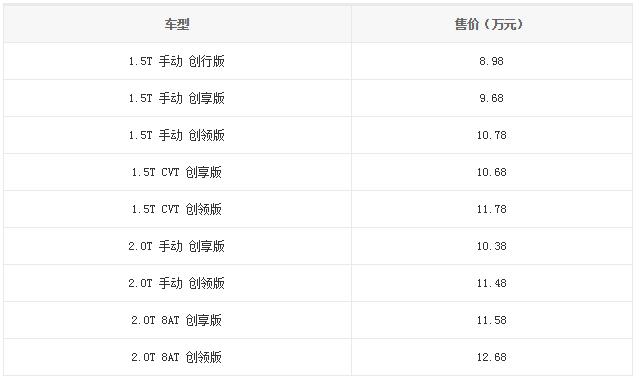Select the 1.5T CVT 创享版 model cell
The image size is (639, 381).
(x=177, y=172)
